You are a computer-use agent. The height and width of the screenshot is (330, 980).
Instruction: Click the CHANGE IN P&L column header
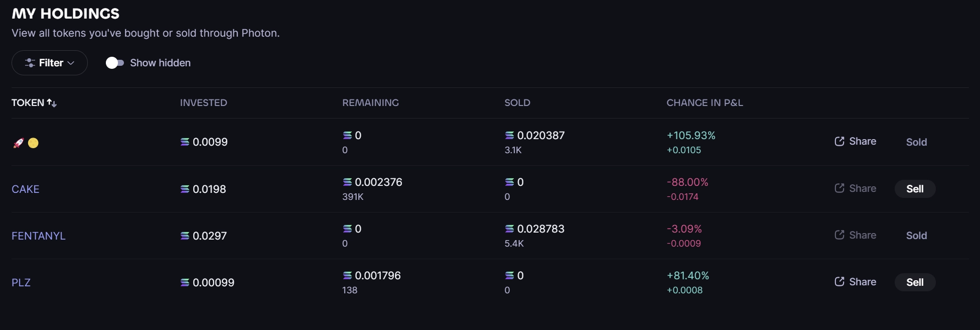coord(705,103)
